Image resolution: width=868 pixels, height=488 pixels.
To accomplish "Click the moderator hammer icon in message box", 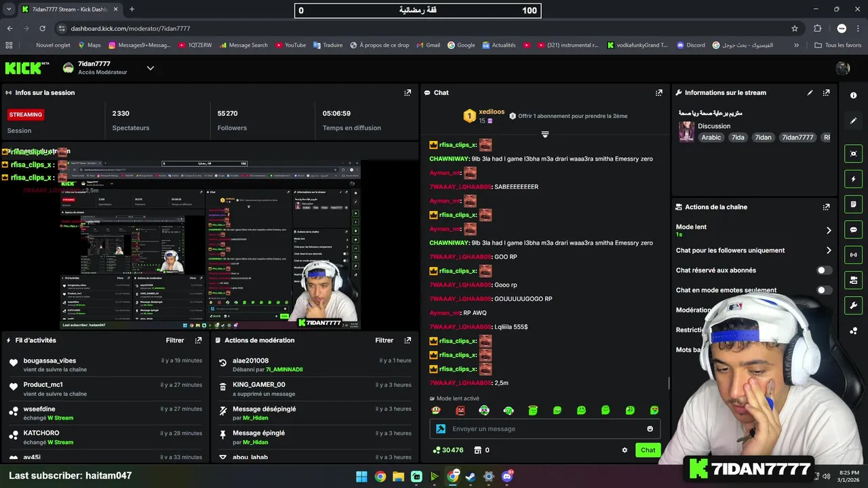I will (x=440, y=428).
